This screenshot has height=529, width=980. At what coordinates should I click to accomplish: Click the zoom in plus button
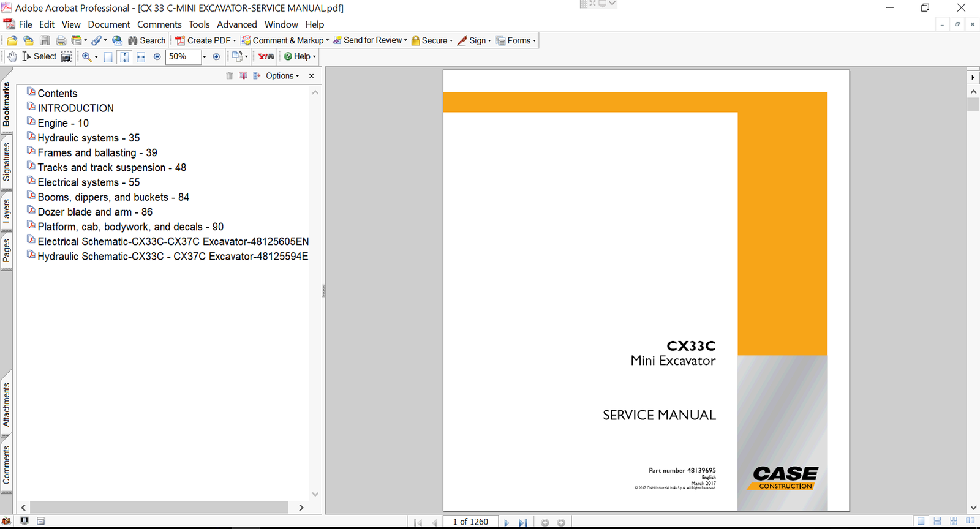216,56
